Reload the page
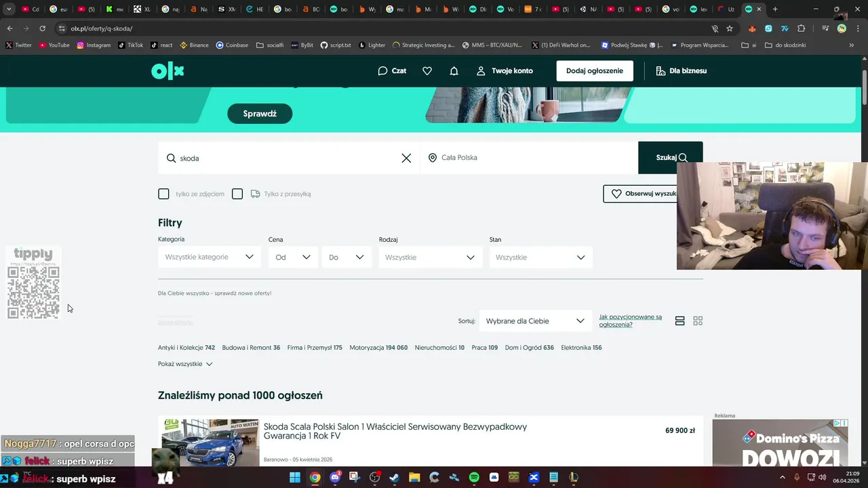The image size is (868, 488). pos(42,28)
